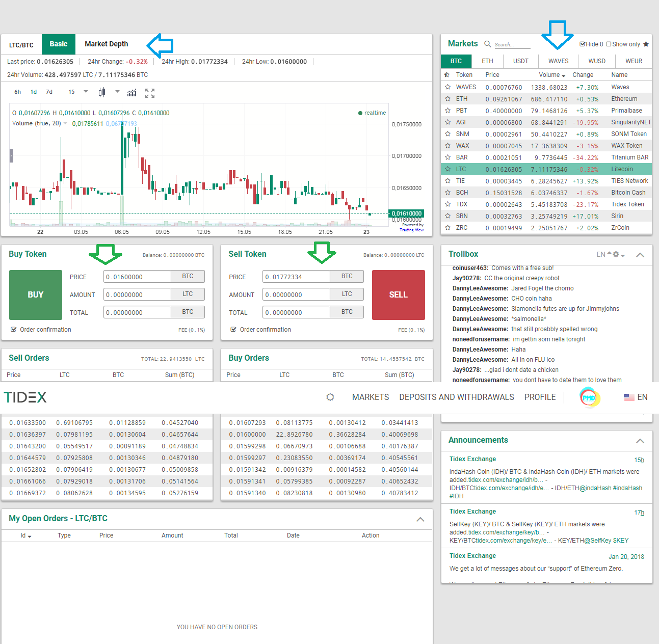Click the star column header in Markets table
Viewport: 659px width, 644px height.
447,75
